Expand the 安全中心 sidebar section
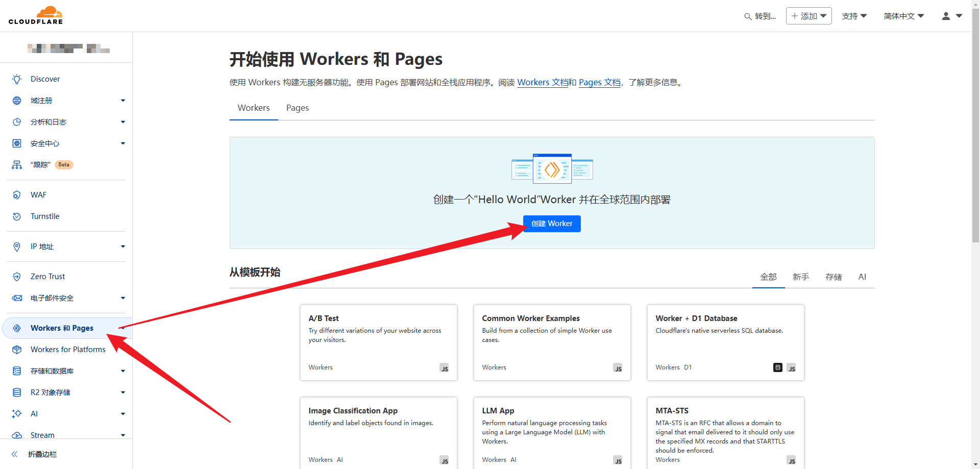Image resolution: width=980 pixels, height=469 pixels. [123, 143]
